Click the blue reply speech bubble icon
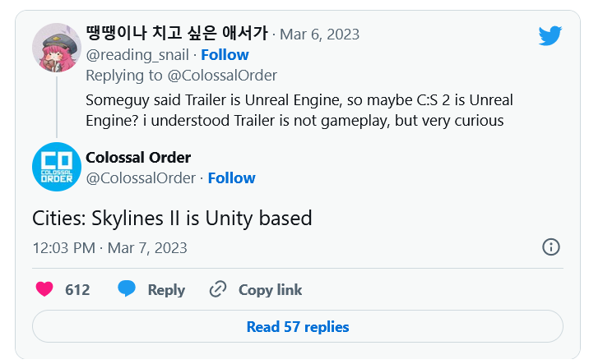Viewport: 589px width, 364px height. pyautogui.click(x=126, y=289)
